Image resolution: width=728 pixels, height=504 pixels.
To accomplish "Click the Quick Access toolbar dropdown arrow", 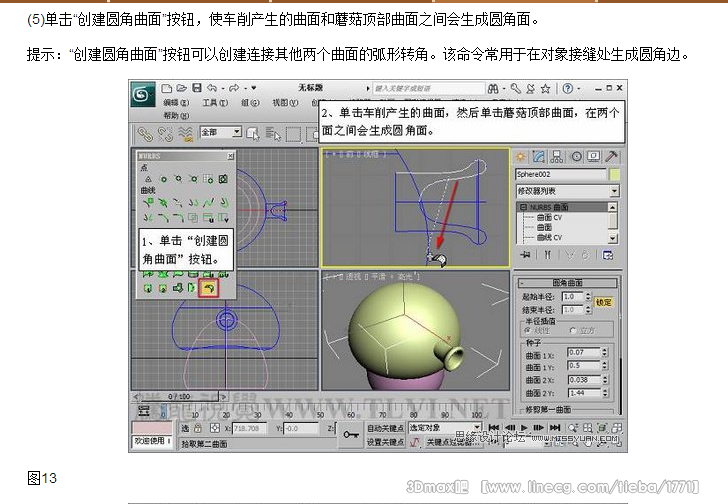I will pyautogui.click(x=254, y=88).
